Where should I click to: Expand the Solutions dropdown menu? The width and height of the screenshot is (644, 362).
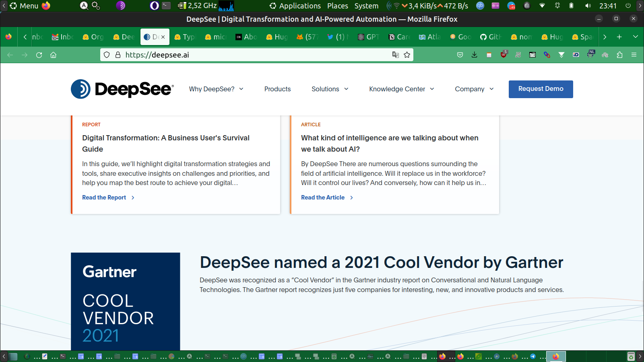pyautogui.click(x=330, y=89)
